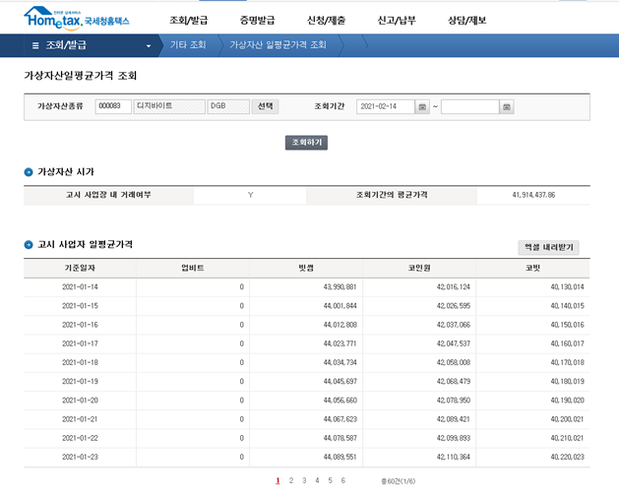This screenshot has height=497, width=619.
Task: Click the asset code field 000083
Action: pyautogui.click(x=113, y=106)
